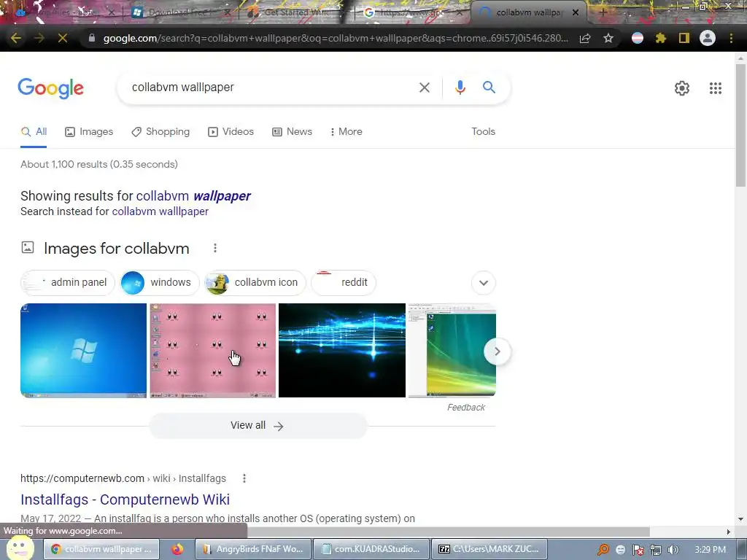Open the Installfags - Computernewb Wiki result
Viewport: 747px width, 560px height.
(125, 499)
